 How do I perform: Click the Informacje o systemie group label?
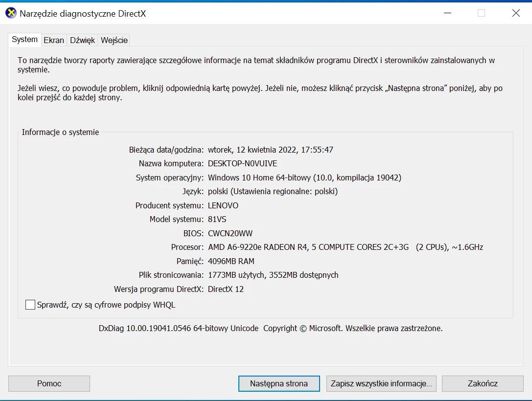(x=60, y=132)
